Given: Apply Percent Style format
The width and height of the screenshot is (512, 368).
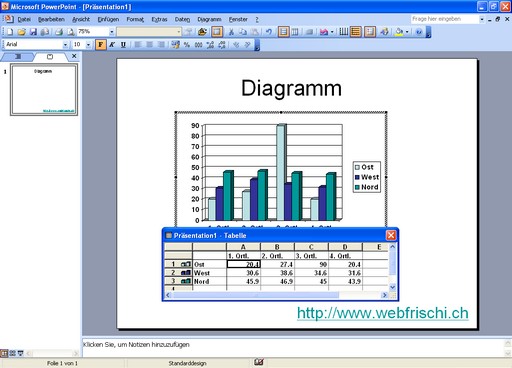Looking at the screenshot, I should tap(187, 45).
